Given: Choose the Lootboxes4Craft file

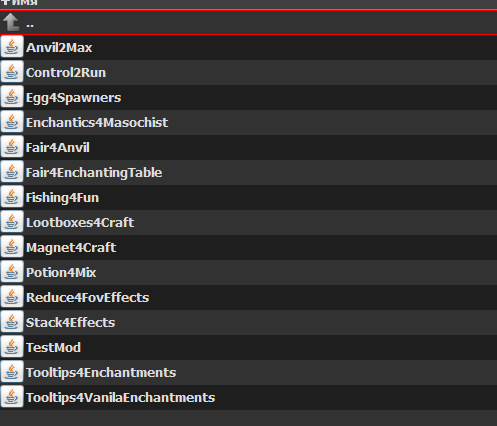Looking at the screenshot, I should pos(80,222).
